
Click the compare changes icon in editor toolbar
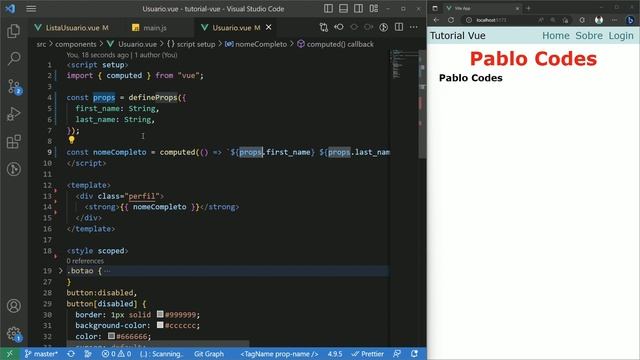[x=324, y=27]
